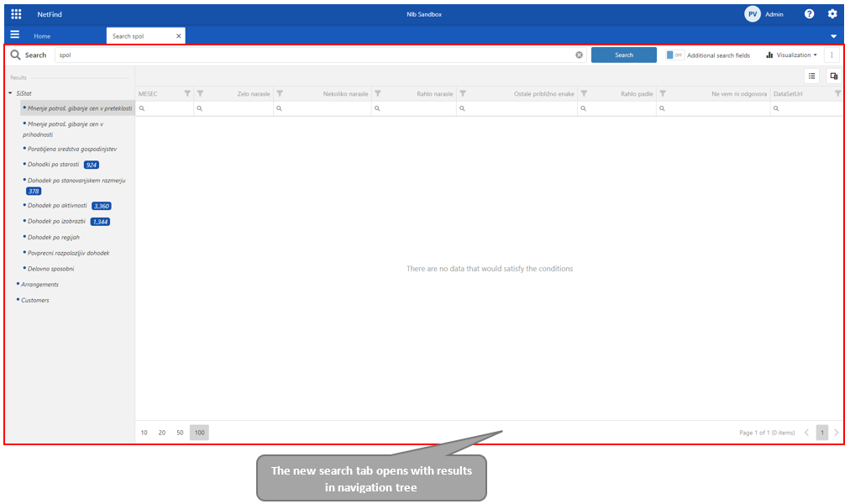Close the Search spol tab
The image size is (850, 504).
coord(178,36)
